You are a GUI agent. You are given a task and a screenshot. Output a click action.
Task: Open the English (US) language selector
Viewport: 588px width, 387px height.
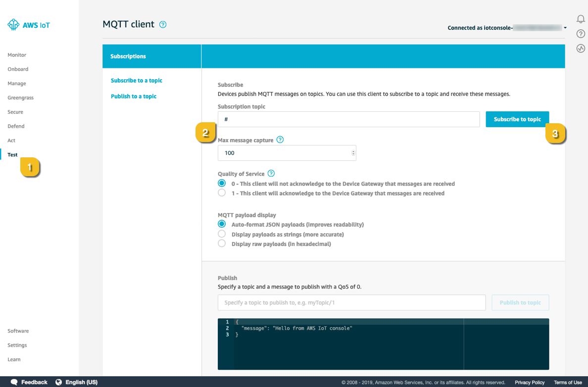(x=77, y=382)
